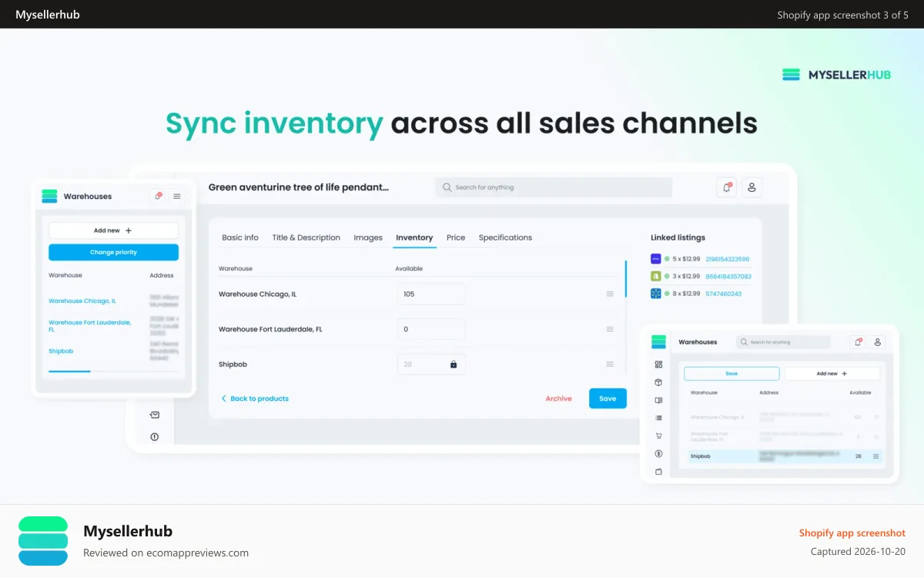Switch to Images tab
Viewport: 924px width, 578px height.
[x=368, y=237]
